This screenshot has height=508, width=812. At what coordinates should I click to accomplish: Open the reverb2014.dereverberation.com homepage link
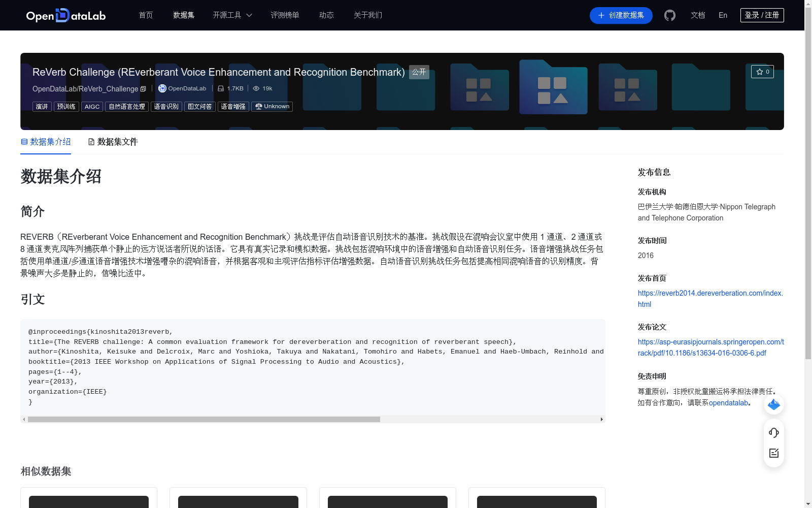710,299
